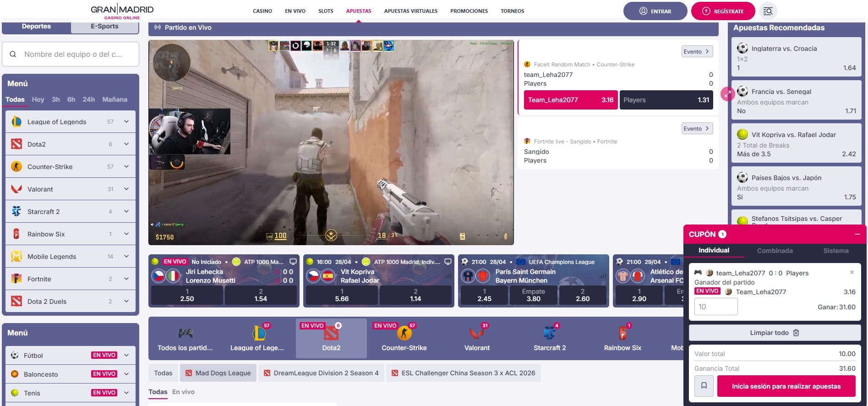Click the Gran Madrid Casino Online logo
Image resolution: width=868 pixels, height=406 pixels.
pos(122,11)
